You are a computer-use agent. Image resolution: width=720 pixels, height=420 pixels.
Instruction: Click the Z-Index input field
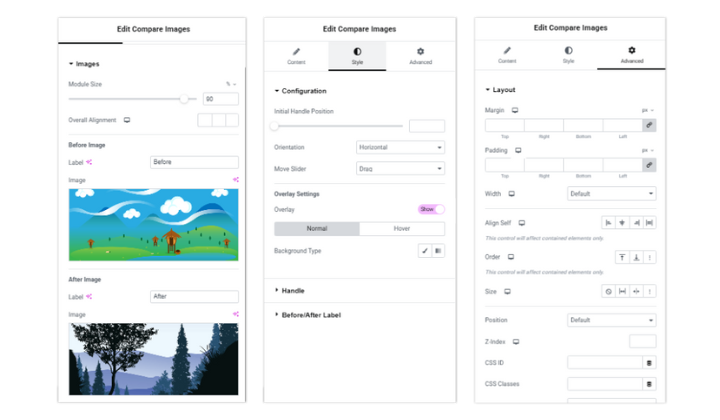point(642,341)
